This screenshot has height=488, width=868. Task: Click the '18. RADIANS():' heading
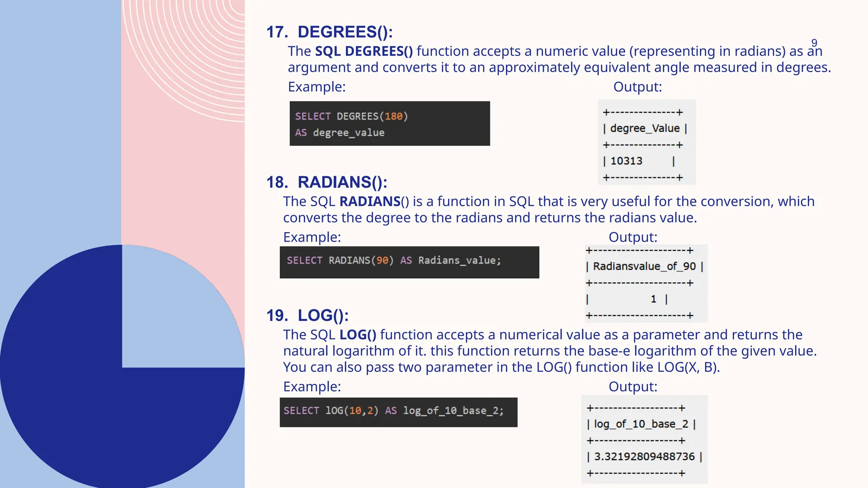[x=327, y=183]
